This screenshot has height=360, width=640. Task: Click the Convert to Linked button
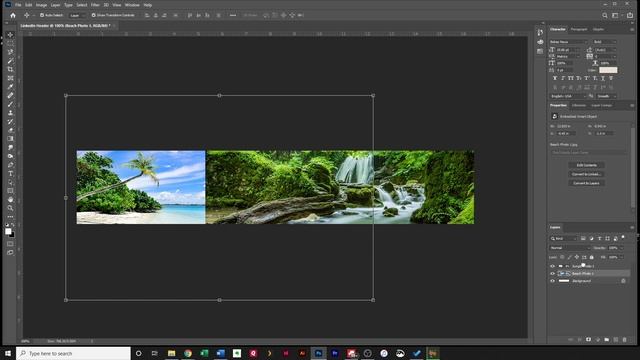pyautogui.click(x=587, y=174)
